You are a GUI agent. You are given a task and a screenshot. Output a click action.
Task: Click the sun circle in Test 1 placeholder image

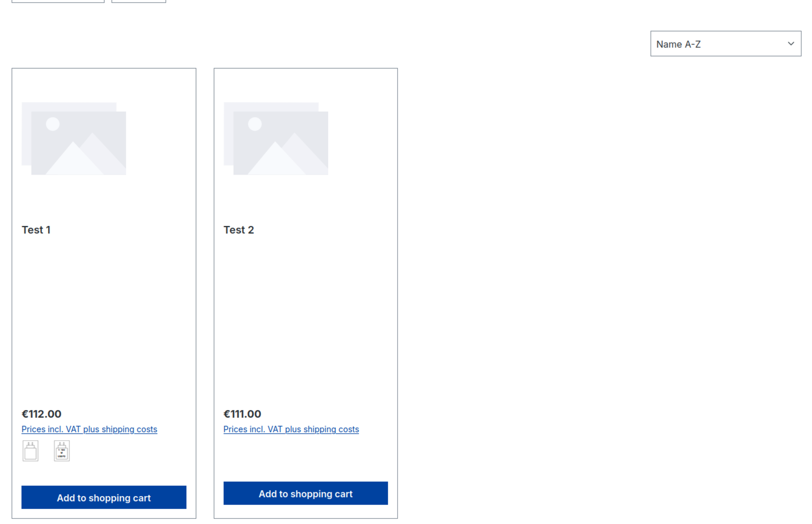pyautogui.click(x=53, y=124)
